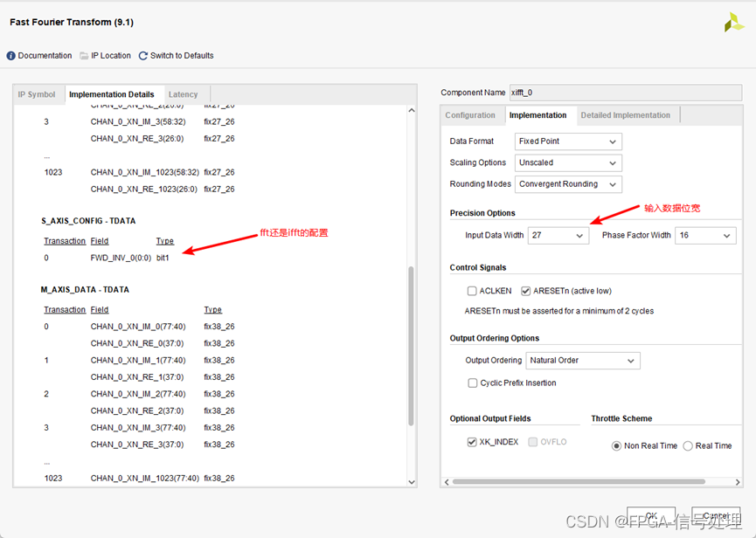Click the Component Name input field

point(626,93)
